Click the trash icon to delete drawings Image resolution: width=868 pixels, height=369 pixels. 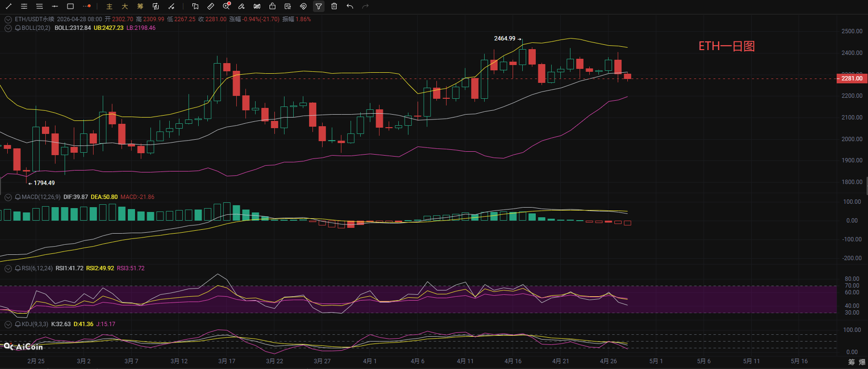pos(334,6)
